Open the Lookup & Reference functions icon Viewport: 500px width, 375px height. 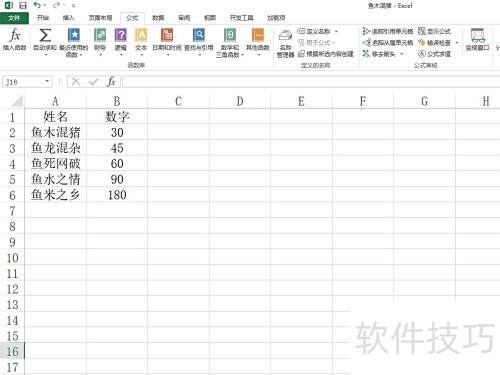click(x=199, y=35)
